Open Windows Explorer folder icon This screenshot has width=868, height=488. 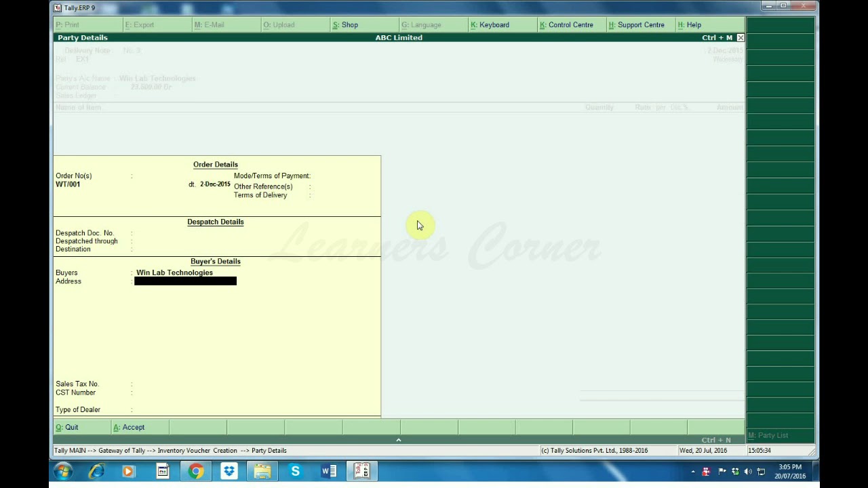(262, 471)
